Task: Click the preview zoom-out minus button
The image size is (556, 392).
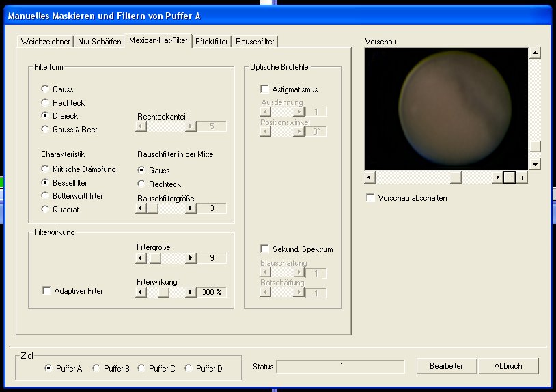Action: point(509,178)
